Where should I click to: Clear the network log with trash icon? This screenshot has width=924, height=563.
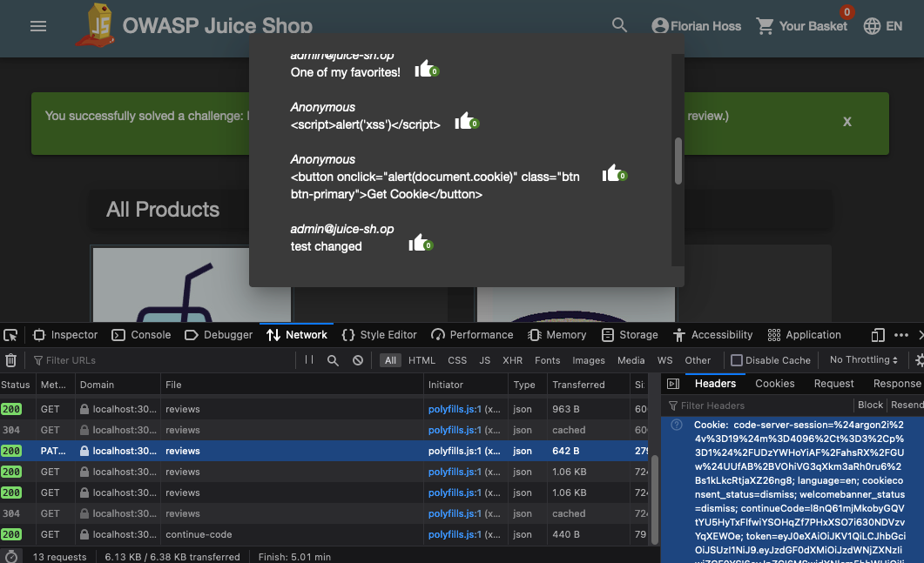coord(10,360)
